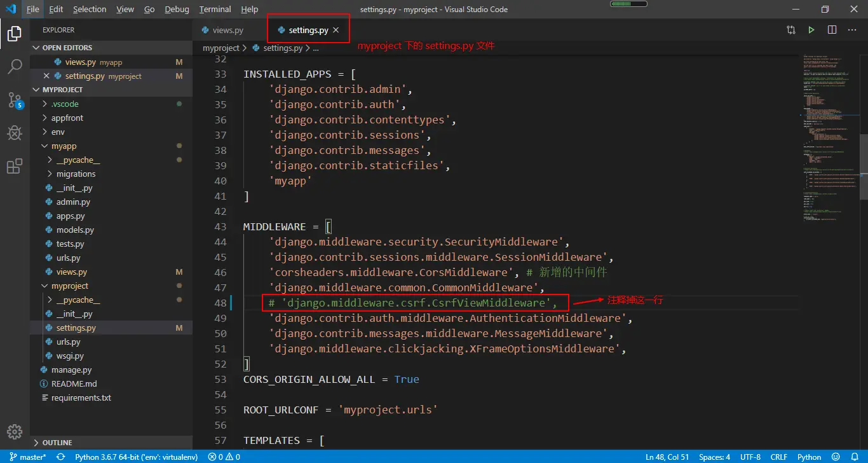868x463 pixels.
Task: Open the Explorer view in activity bar
Action: (15, 34)
